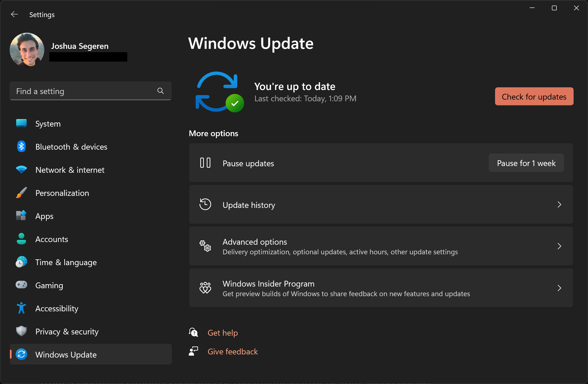This screenshot has height=384, width=588.
Task: Open Joshua Segeren's profile picture
Action: 27,50
